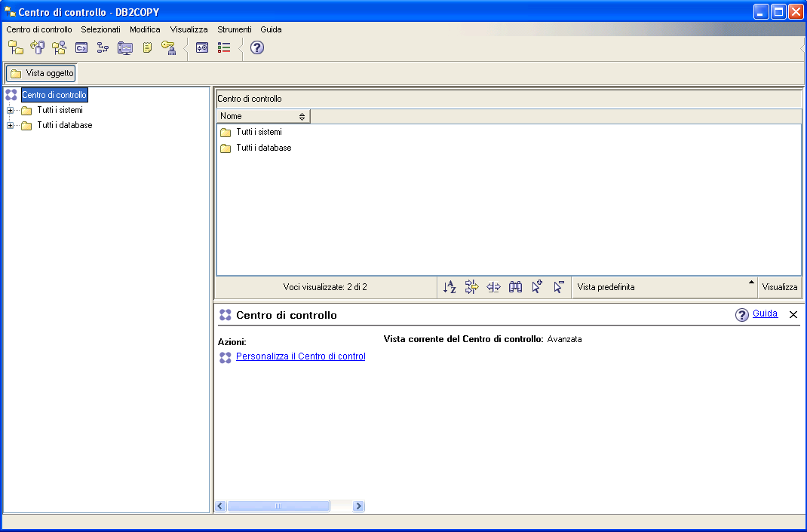Click the customize columns icon
The height and width of the screenshot is (532, 807).
(x=493, y=287)
